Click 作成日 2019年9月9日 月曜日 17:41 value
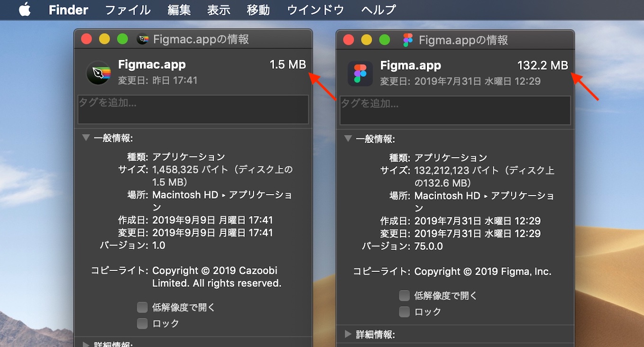 click(x=213, y=220)
